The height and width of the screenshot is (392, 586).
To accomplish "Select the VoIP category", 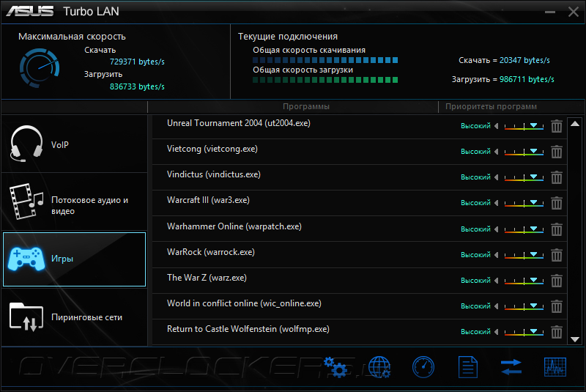I will tap(75, 144).
